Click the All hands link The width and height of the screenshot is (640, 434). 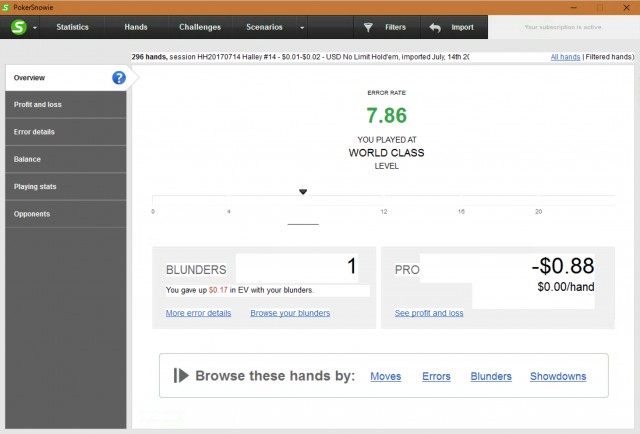click(x=565, y=57)
